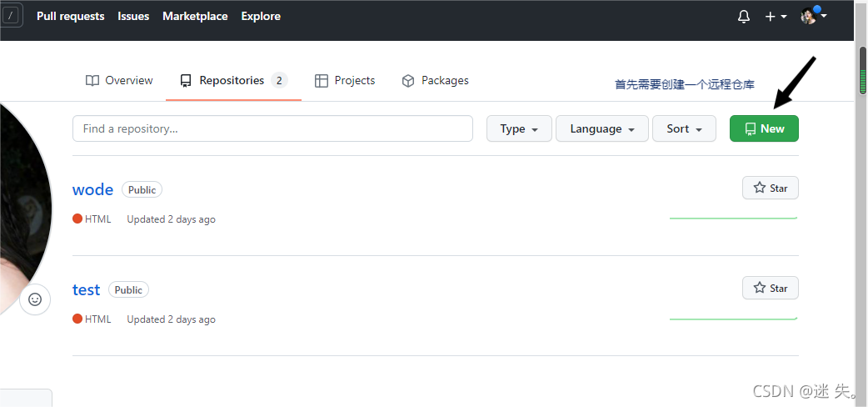Focus the slash search shortcut box
868x407 pixels.
11,16
